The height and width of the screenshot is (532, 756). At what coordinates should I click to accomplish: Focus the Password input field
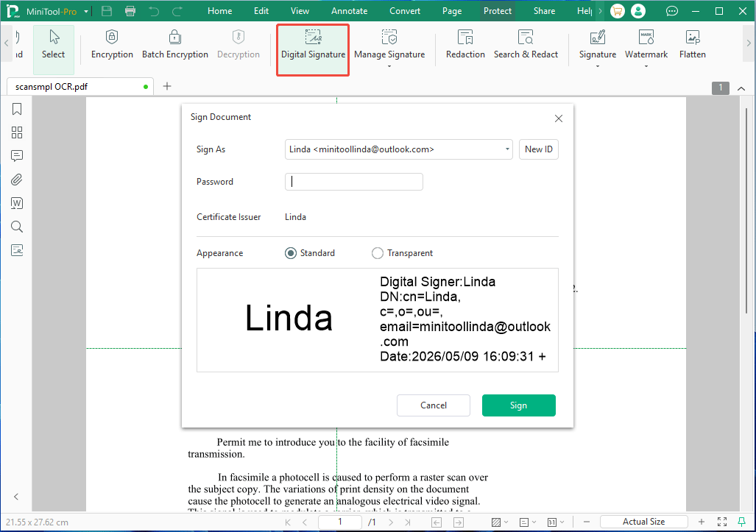354,182
